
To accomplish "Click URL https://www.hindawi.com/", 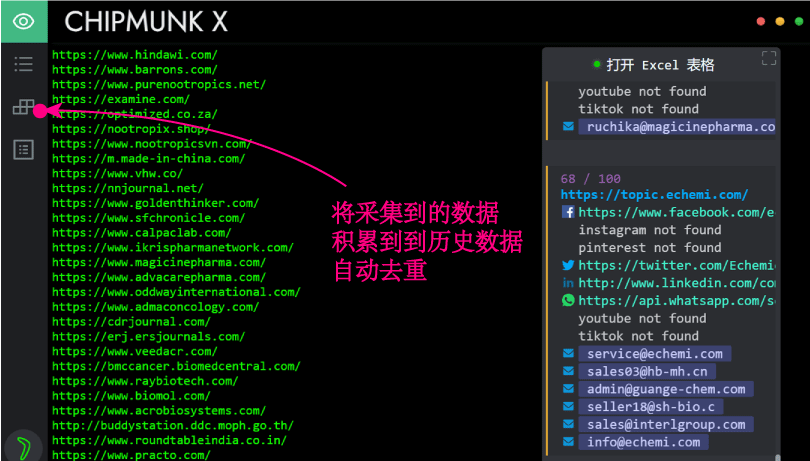I will pyautogui.click(x=135, y=54).
